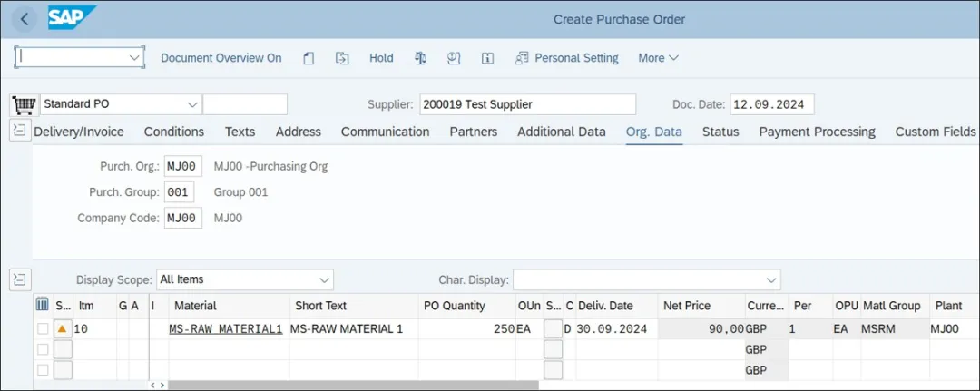Open MS-RAW MATERIAL1 material link
Viewport: 980px width, 391px height.
coord(226,328)
